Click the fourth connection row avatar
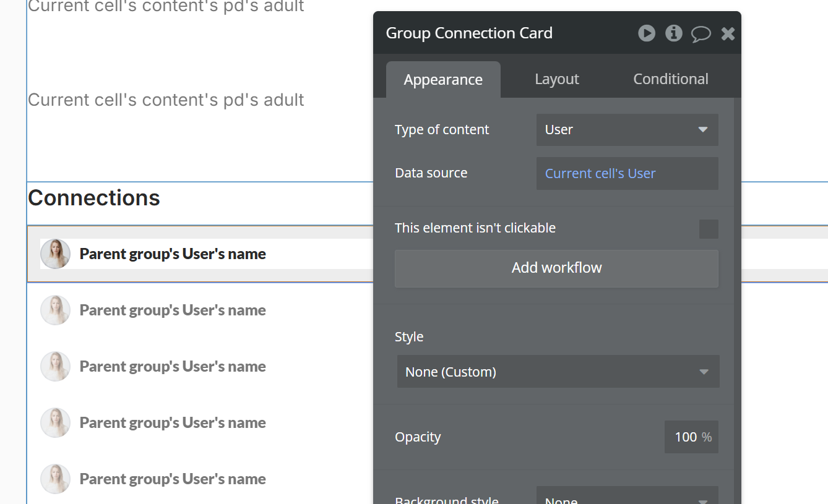Screen dimensions: 828x504 (x=56, y=423)
